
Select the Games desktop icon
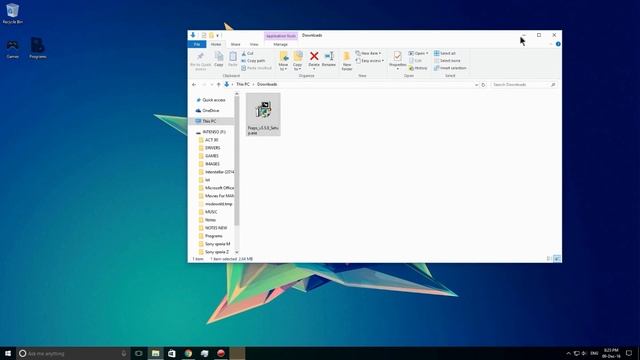13,49
